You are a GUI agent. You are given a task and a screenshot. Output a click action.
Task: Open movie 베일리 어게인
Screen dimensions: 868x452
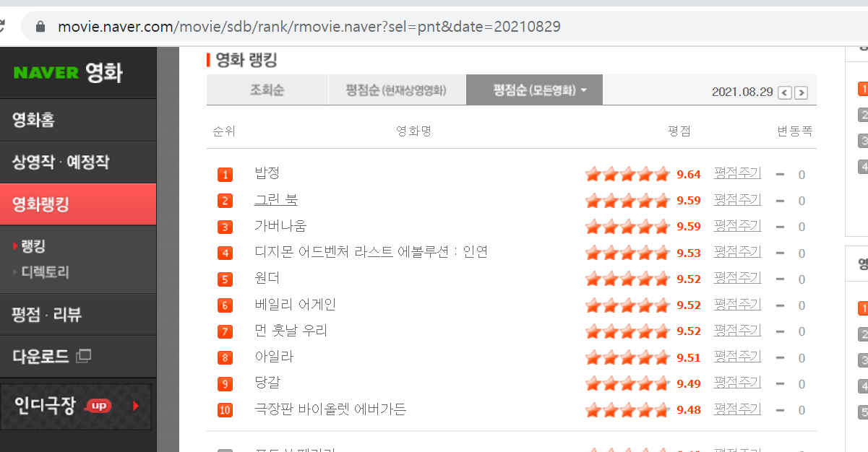click(295, 305)
